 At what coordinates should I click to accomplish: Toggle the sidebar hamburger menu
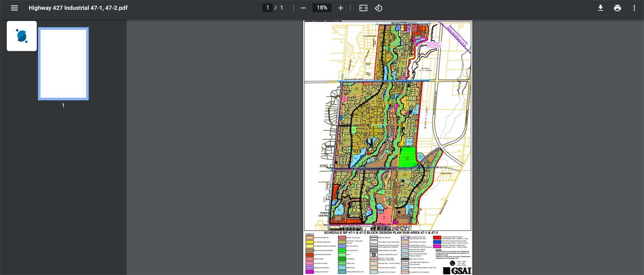pyautogui.click(x=14, y=8)
